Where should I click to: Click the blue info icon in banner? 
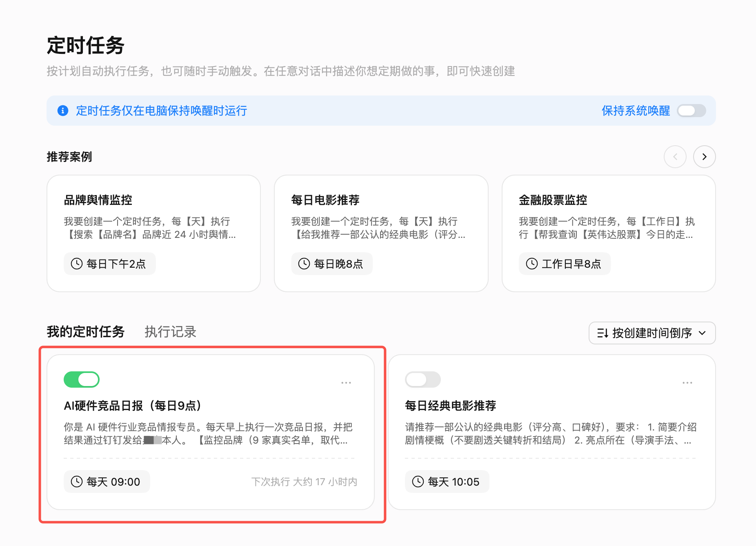coord(63,111)
